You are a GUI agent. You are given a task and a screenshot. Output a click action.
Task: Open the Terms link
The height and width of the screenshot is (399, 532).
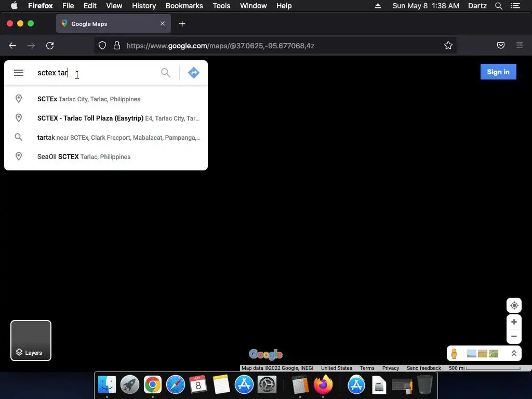coord(367,368)
